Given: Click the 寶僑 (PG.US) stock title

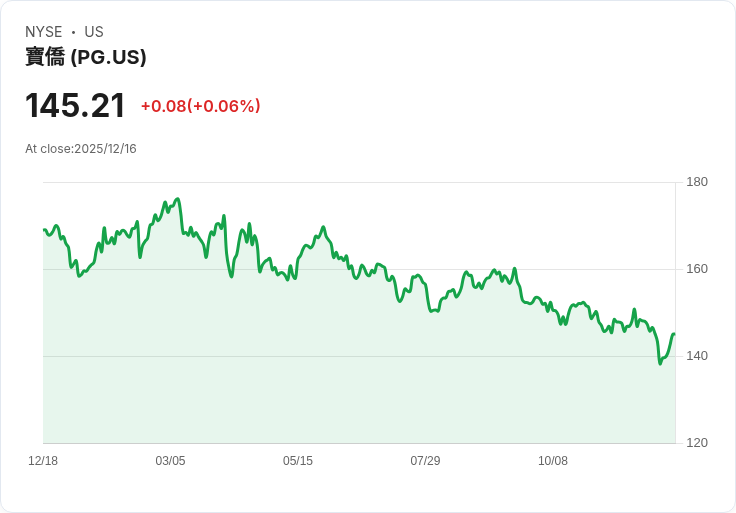Looking at the screenshot, I should pyautogui.click(x=86, y=58).
